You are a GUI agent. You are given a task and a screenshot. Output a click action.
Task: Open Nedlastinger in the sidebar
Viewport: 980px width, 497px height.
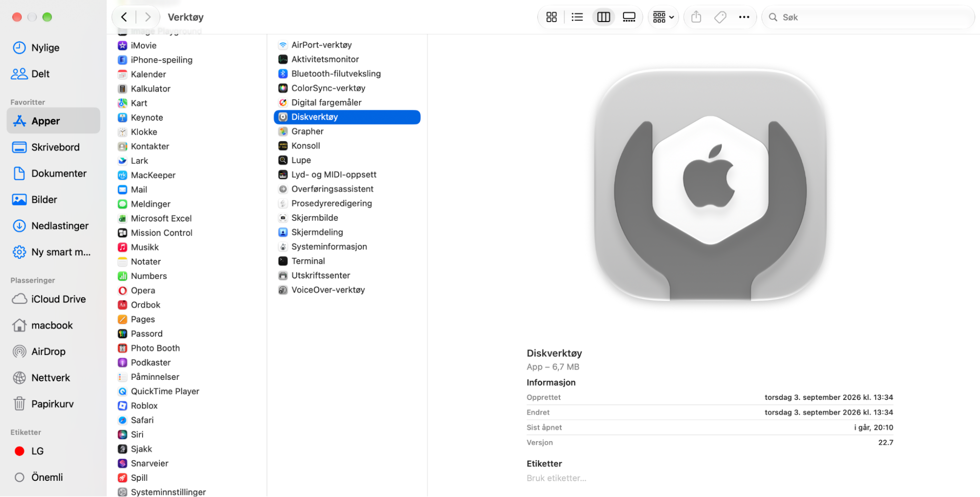[53, 225]
